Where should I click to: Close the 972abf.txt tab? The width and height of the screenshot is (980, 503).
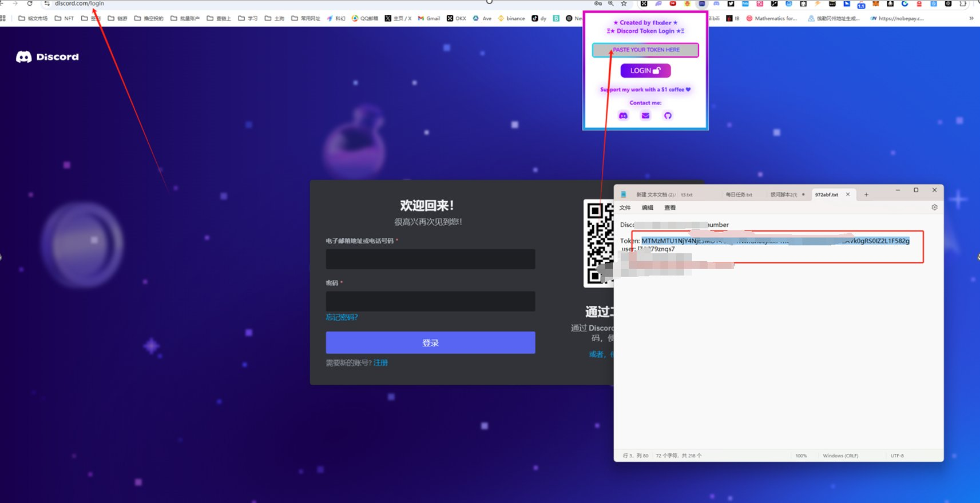click(x=848, y=194)
